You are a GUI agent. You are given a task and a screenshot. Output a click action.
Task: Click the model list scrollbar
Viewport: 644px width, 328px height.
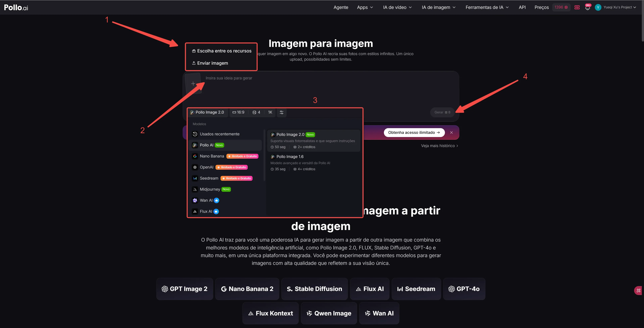[264, 155]
